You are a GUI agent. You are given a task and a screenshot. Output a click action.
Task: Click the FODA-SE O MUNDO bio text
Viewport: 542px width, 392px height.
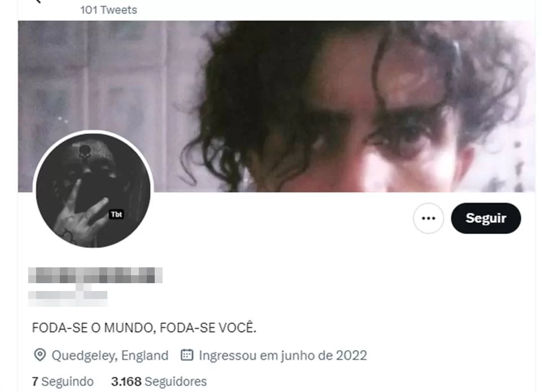pyautogui.click(x=144, y=328)
